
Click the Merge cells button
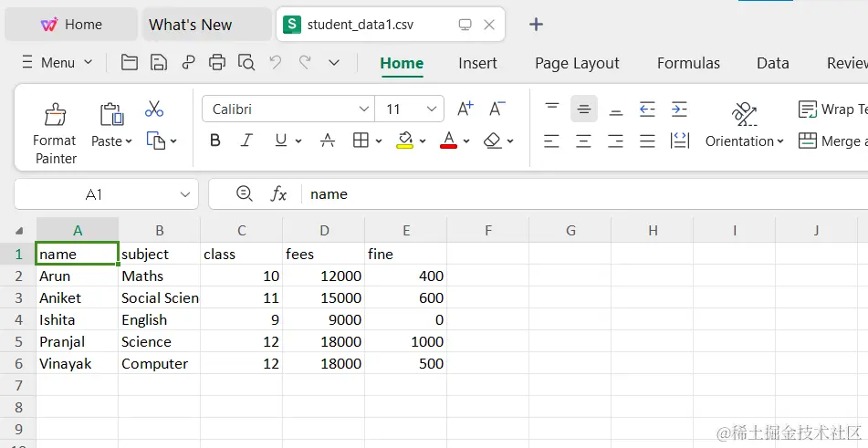pyautogui.click(x=832, y=141)
